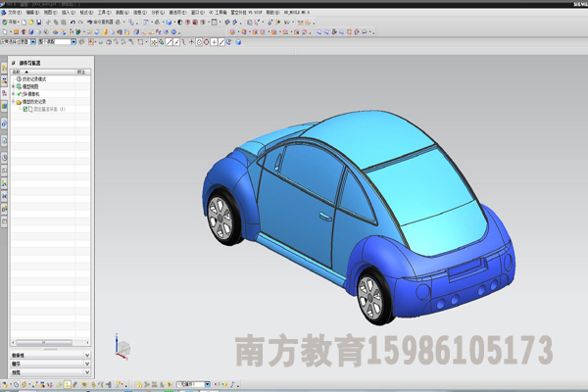Open the 命令查找器 Command Finder
The width and height of the screenshot is (588, 392).
click(100, 23)
